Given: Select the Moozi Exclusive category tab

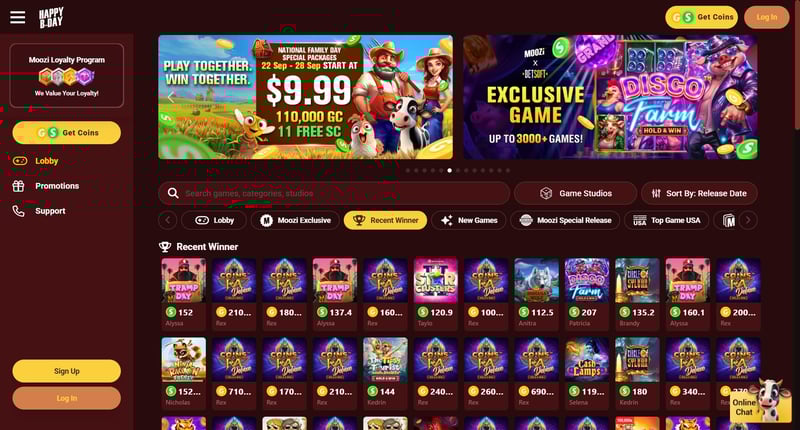Looking at the screenshot, I should (296, 220).
